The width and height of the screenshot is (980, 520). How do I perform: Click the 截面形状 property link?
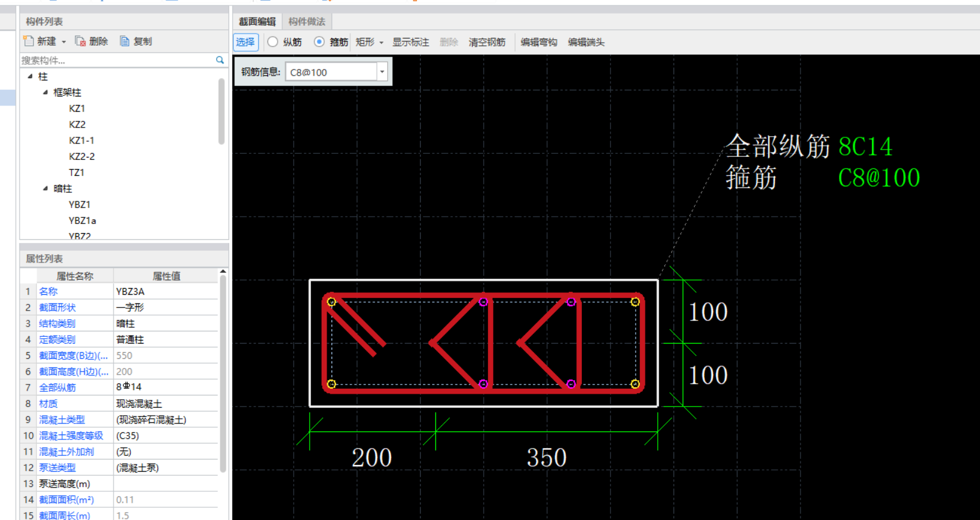point(57,308)
